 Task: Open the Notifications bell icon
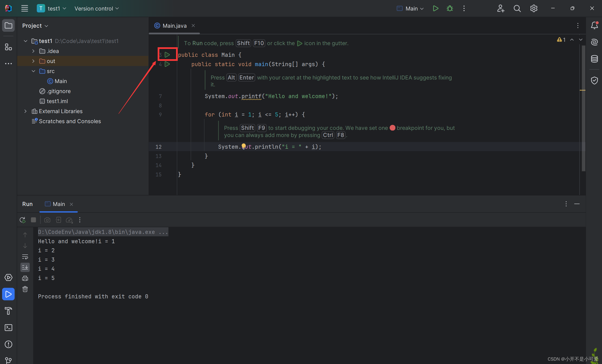coord(594,25)
